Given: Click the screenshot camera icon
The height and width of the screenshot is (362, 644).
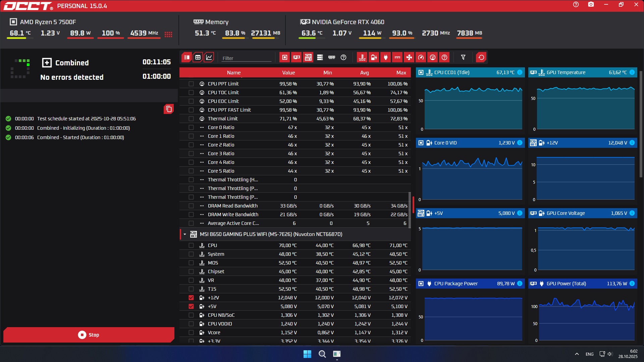Looking at the screenshot, I should [591, 5].
